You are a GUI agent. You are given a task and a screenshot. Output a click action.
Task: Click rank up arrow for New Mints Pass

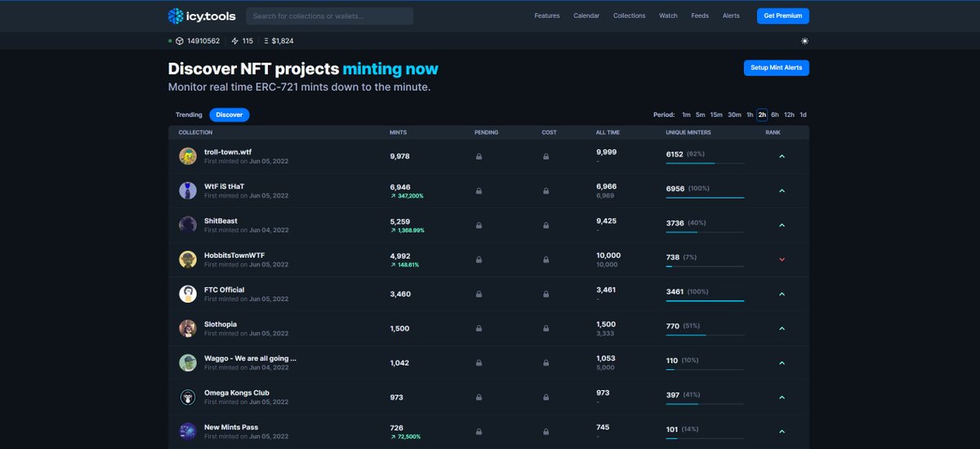pos(782,431)
